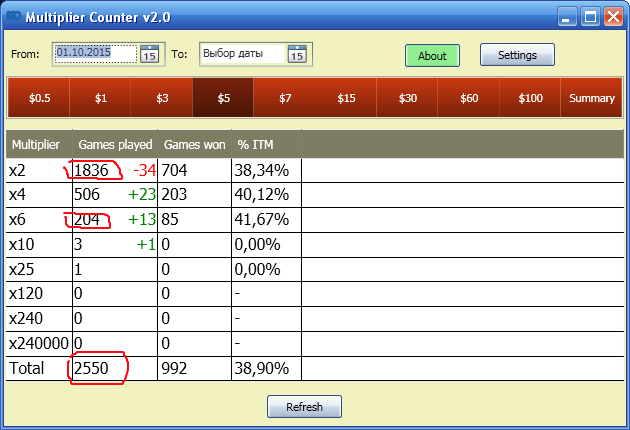This screenshot has width=630, height=430.
Task: Open the To date calendar picker icon
Action: (x=297, y=54)
